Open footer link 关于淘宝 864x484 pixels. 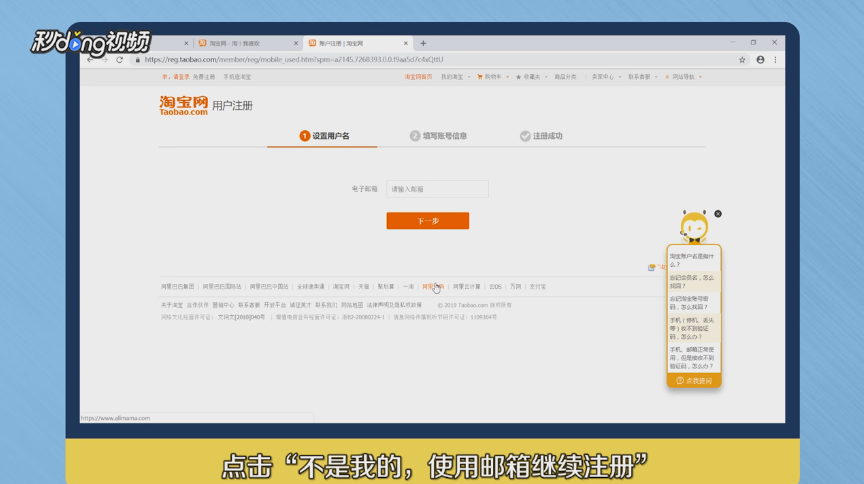[x=172, y=305]
